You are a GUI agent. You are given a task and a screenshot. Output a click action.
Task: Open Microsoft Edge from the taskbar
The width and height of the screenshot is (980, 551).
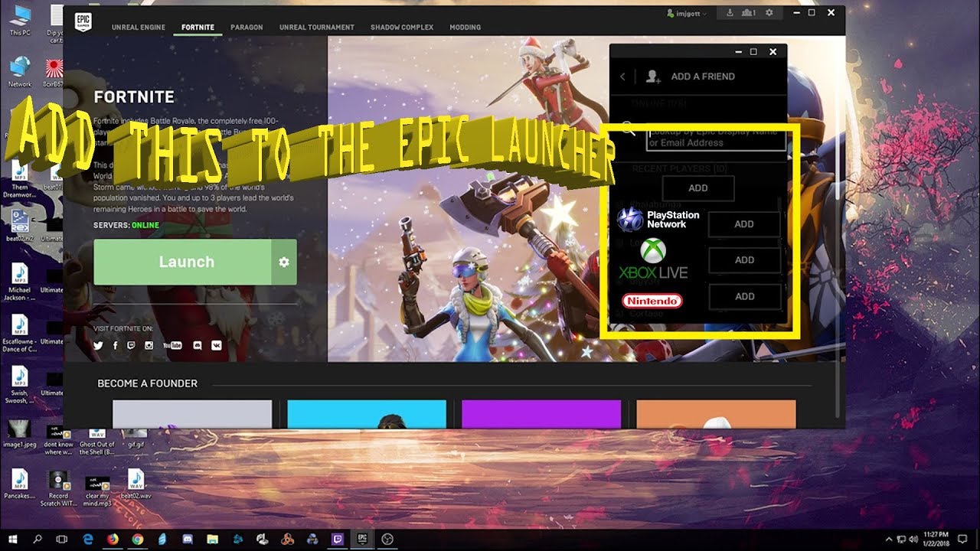click(87, 540)
